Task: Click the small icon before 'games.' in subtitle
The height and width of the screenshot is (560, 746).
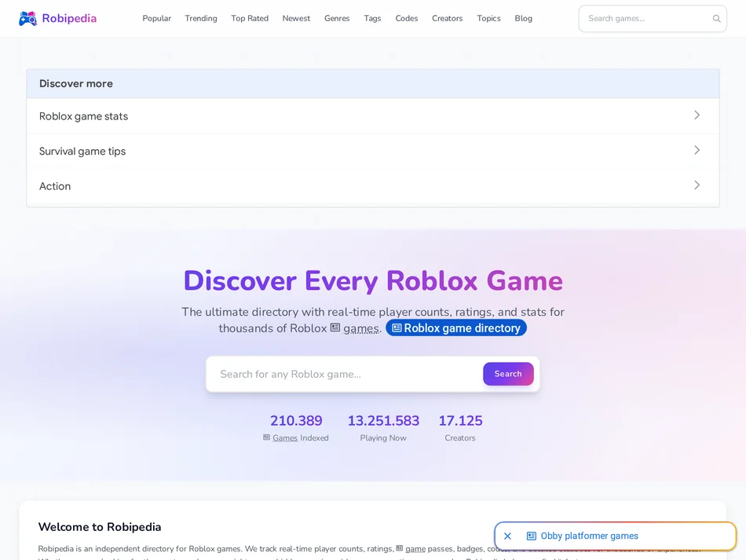Action: (335, 328)
